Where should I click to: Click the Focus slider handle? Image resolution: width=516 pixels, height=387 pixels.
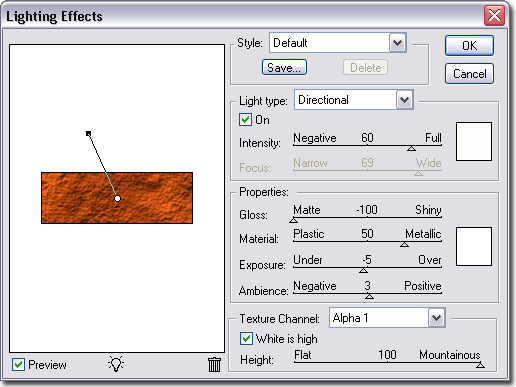click(x=418, y=173)
